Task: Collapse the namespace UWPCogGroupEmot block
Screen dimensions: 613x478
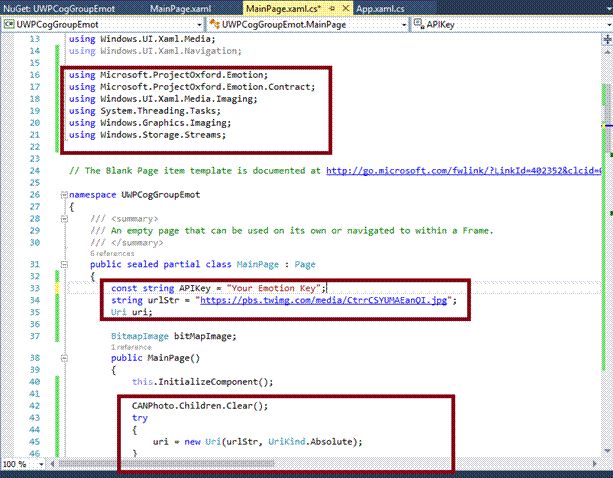Action: point(64,195)
